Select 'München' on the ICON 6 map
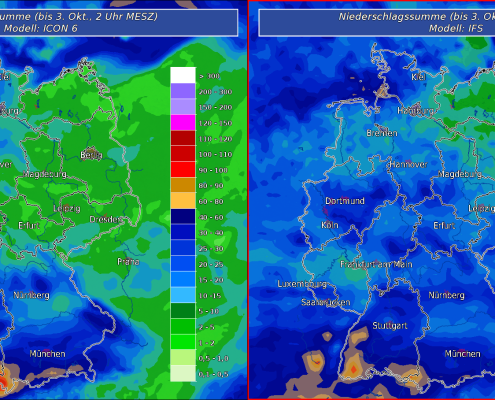 pyautogui.click(x=47, y=354)
